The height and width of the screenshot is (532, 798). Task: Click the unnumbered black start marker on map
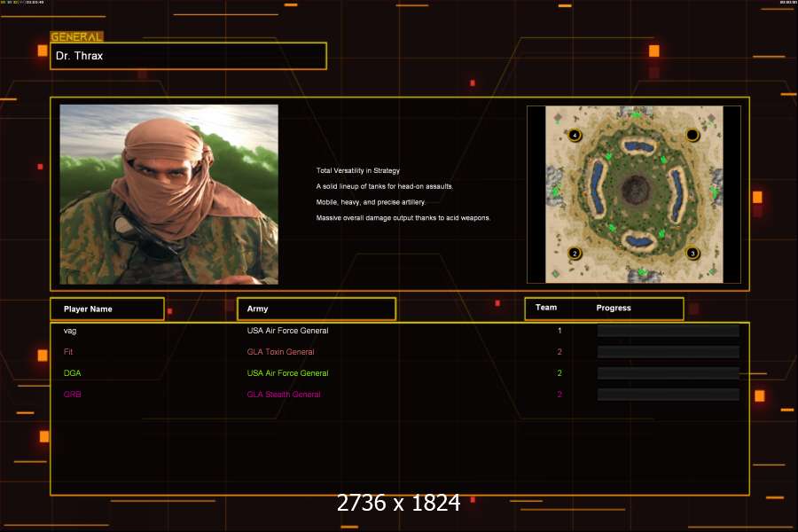coord(692,135)
